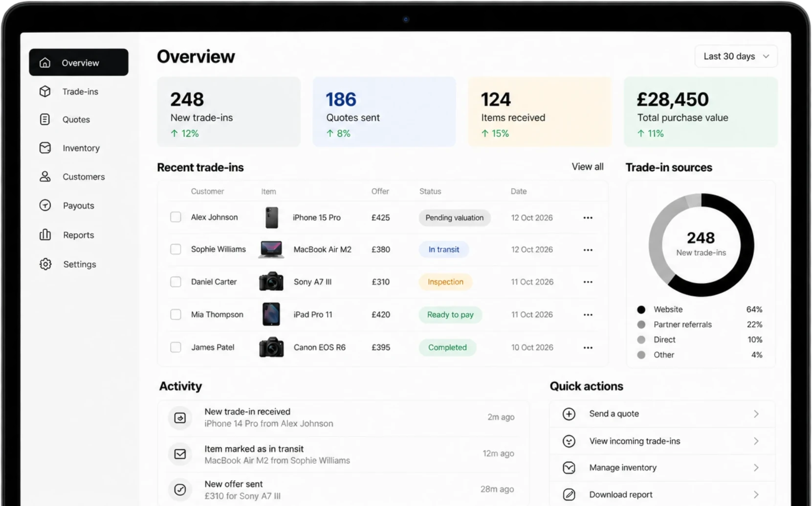Click the Overview home icon in sidebar

pyautogui.click(x=45, y=63)
